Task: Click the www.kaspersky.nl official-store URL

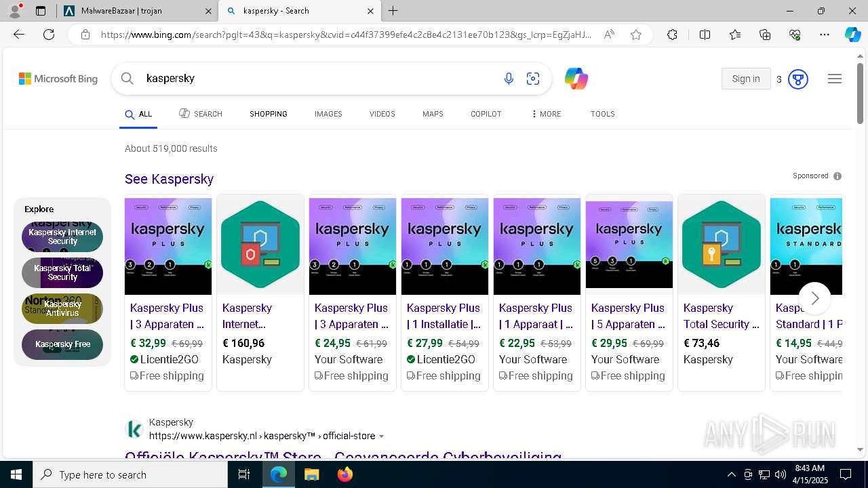Action: 262,436
